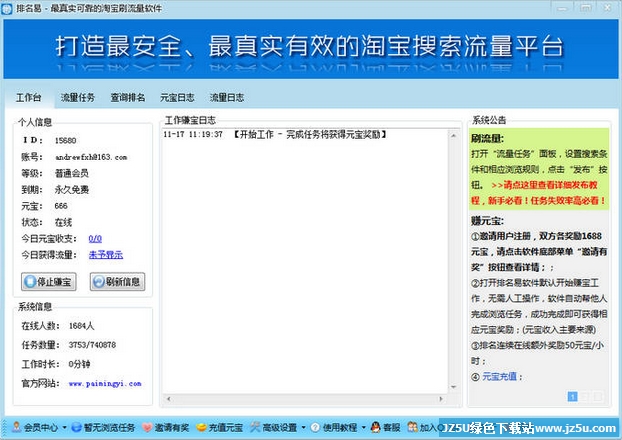This screenshot has width=622, height=440.
Task: Click the 普通会员 level value
Action: click(x=72, y=173)
